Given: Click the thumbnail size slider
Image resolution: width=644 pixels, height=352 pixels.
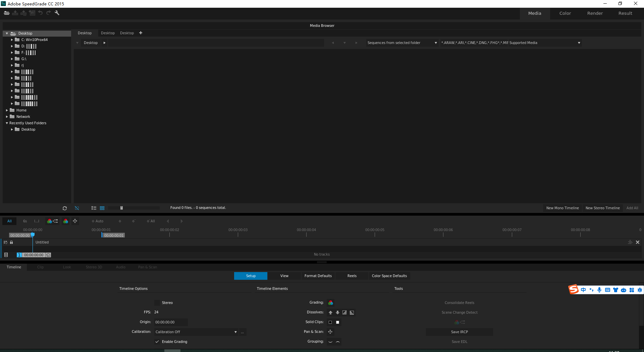Looking at the screenshot, I should pos(122,208).
